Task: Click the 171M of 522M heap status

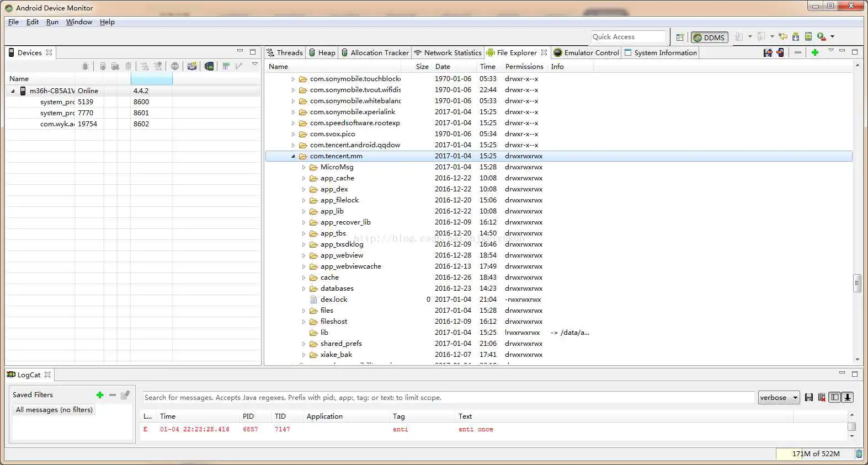Action: point(816,453)
